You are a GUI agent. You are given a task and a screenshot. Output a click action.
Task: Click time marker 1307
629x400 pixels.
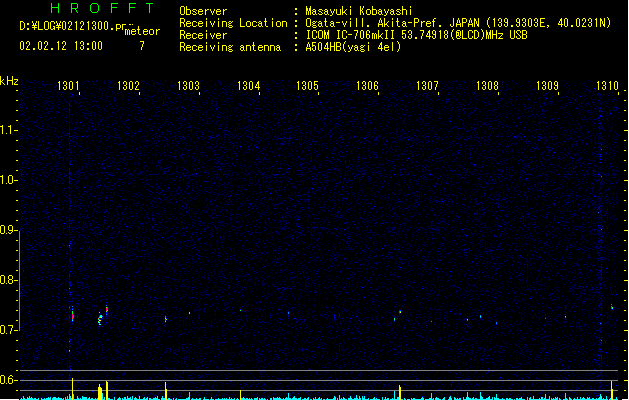pos(427,86)
